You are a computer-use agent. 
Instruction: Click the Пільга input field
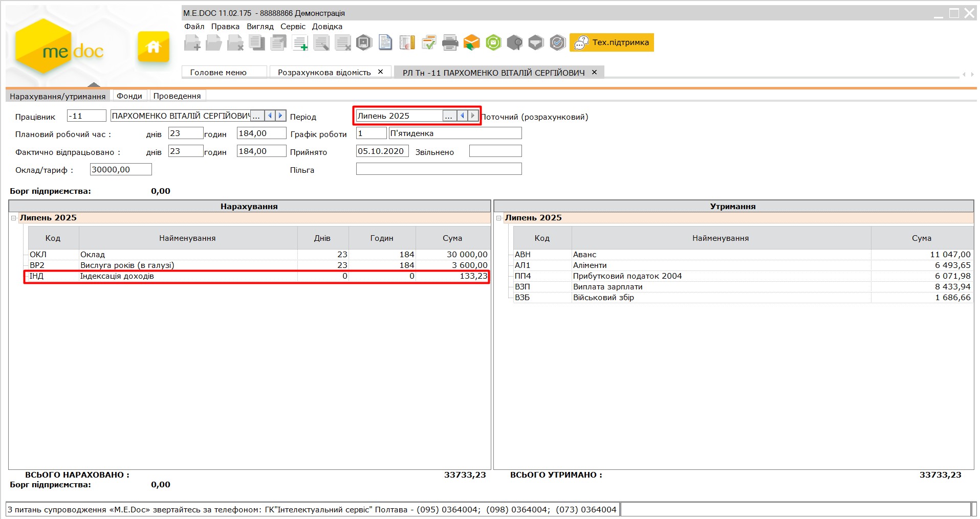pos(439,169)
